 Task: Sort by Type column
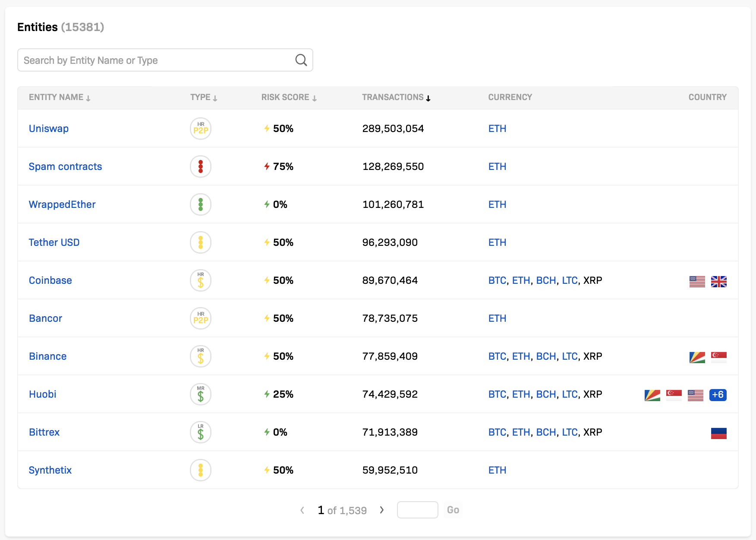(x=204, y=97)
